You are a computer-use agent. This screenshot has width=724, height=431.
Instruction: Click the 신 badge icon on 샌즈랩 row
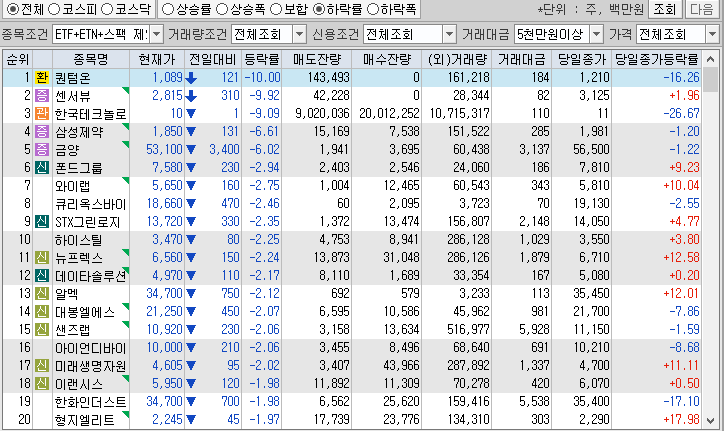42,330
